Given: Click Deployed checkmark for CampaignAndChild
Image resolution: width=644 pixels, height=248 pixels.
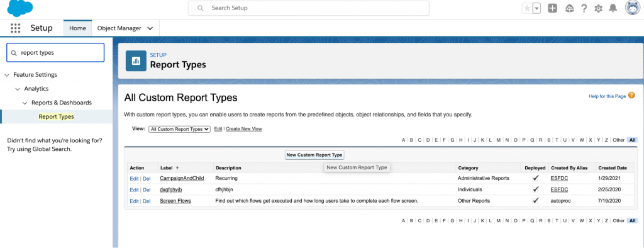Looking at the screenshot, I should click(x=536, y=178).
